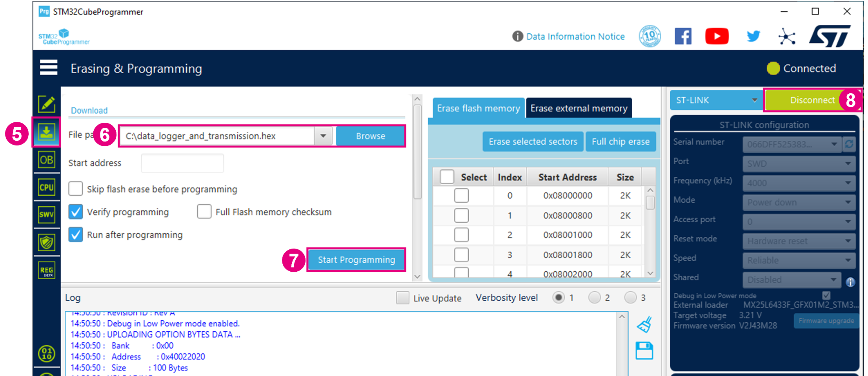This screenshot has width=868, height=376.
Task: Click Full chip erase
Action: click(x=621, y=142)
